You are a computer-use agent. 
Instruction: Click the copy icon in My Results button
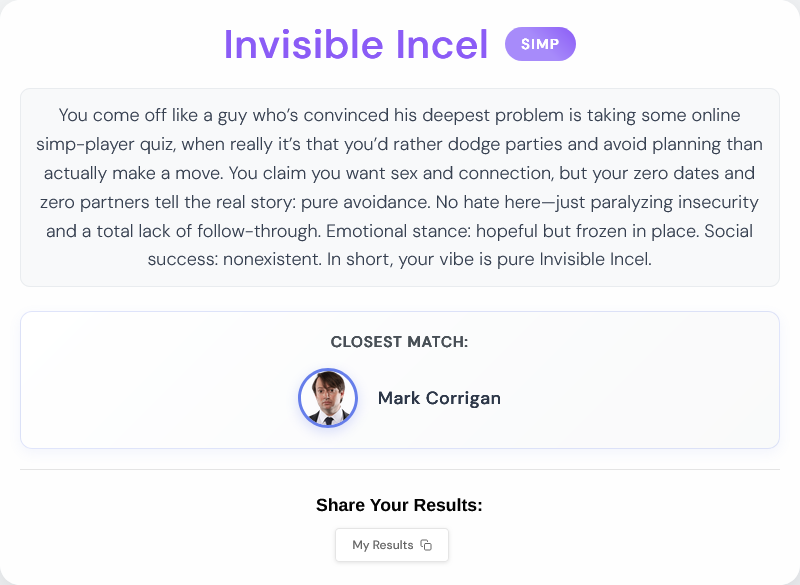click(x=426, y=545)
